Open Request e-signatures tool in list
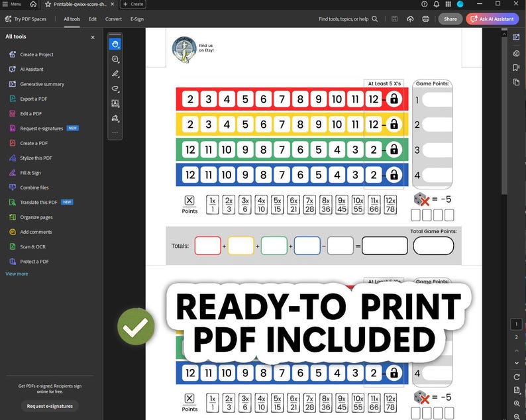Viewport: 526px width, 420px height. click(43, 128)
